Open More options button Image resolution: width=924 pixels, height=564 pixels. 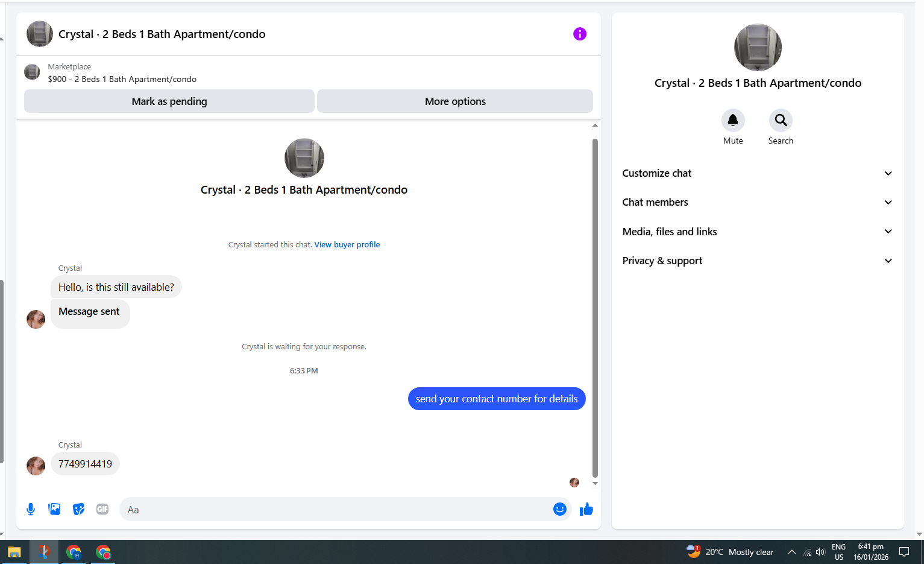(455, 101)
